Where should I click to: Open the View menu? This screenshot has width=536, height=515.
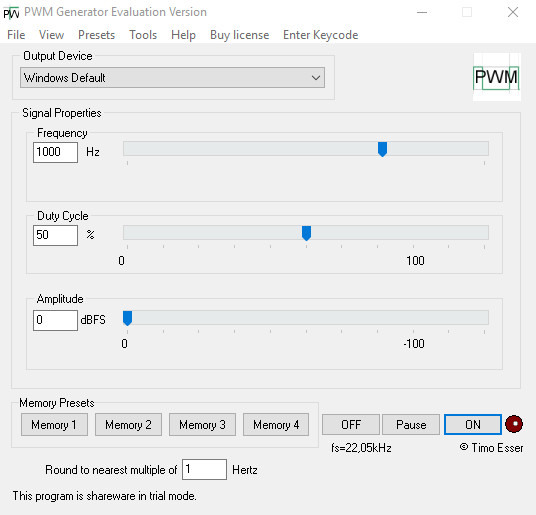pos(51,35)
